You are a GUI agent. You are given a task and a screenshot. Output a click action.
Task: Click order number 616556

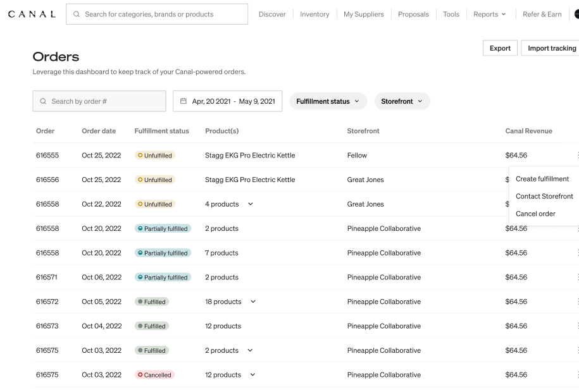point(47,180)
